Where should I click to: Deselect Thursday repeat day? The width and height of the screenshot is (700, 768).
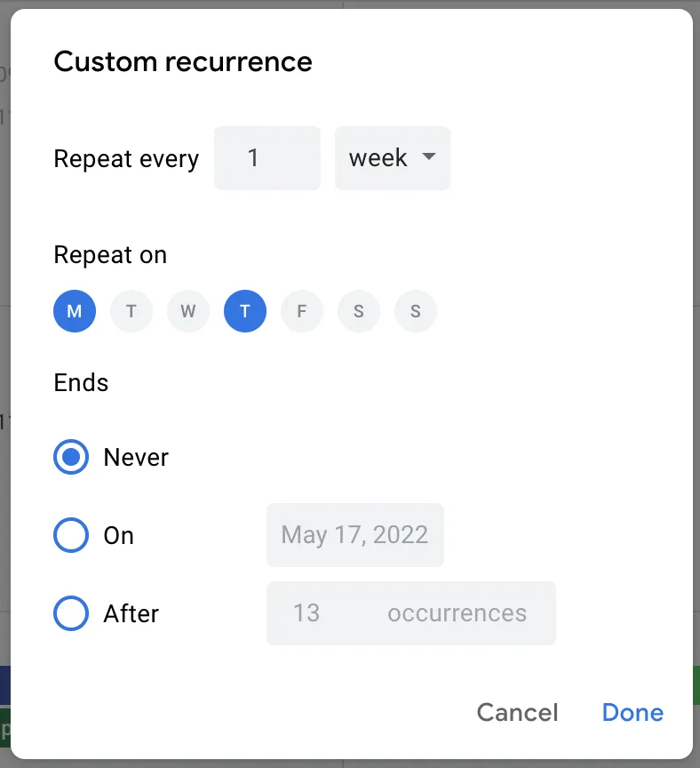pos(245,311)
